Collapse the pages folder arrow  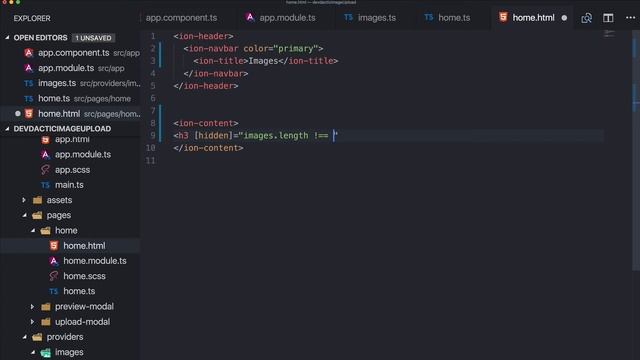point(24,215)
